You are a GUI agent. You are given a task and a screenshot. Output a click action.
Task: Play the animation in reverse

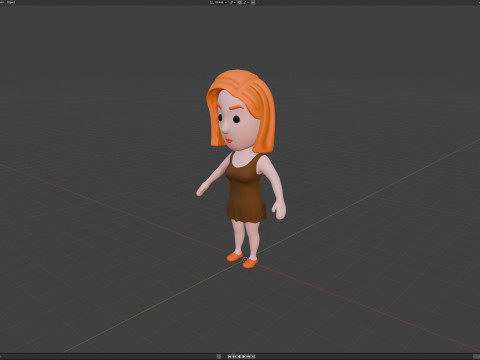pos(239,356)
